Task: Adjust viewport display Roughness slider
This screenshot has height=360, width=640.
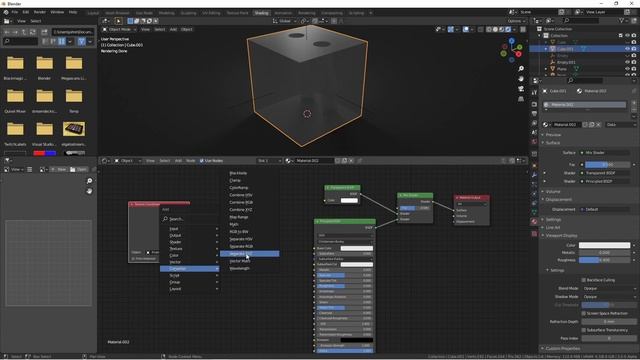Action: coord(604,260)
